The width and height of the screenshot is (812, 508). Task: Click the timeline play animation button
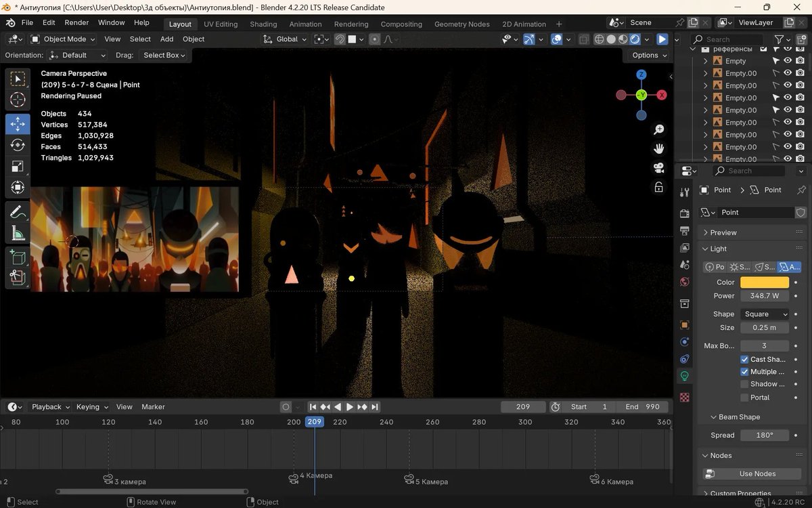pyautogui.click(x=350, y=407)
